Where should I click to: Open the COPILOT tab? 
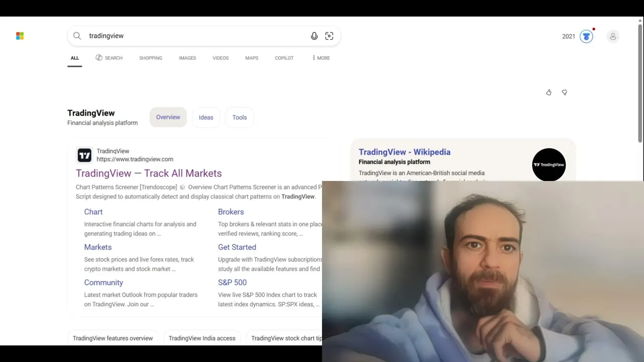tap(284, 58)
